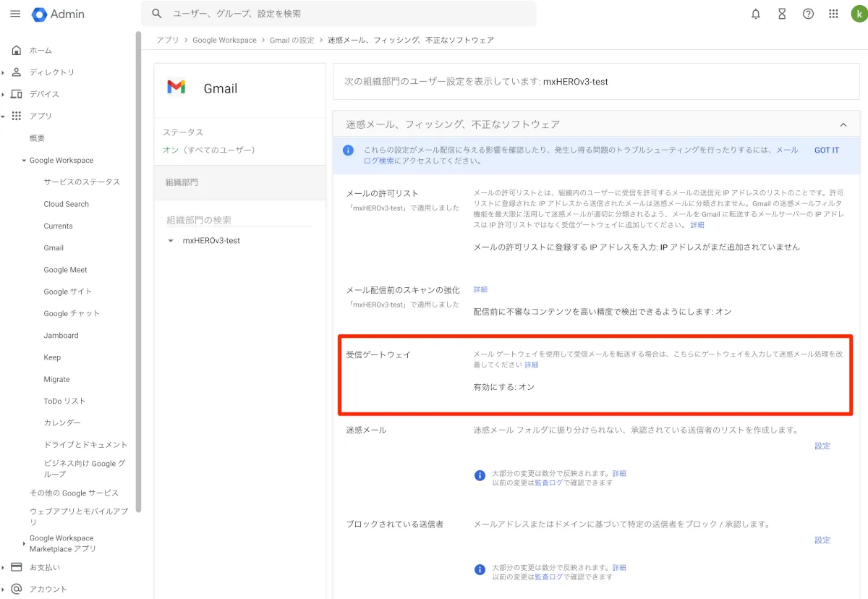This screenshot has height=599, width=868.
Task: Open Migrate in sidebar
Action: (56, 379)
